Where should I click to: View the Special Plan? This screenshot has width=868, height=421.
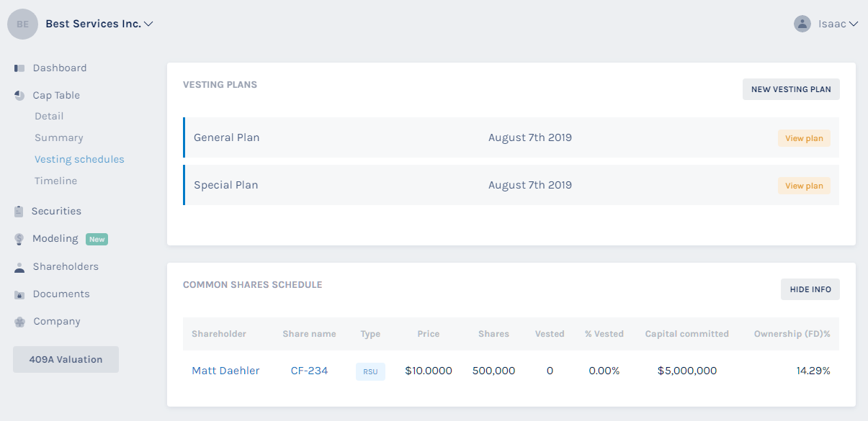(x=804, y=186)
